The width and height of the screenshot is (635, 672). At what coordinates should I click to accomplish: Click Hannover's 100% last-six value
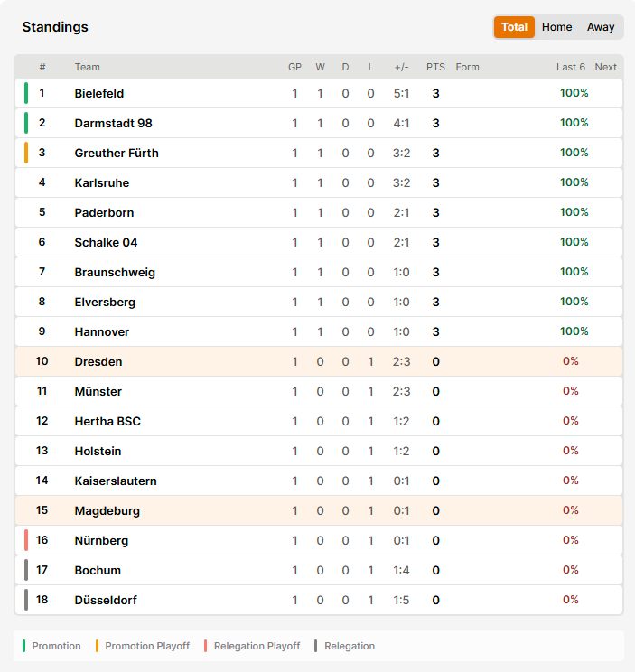click(x=574, y=331)
